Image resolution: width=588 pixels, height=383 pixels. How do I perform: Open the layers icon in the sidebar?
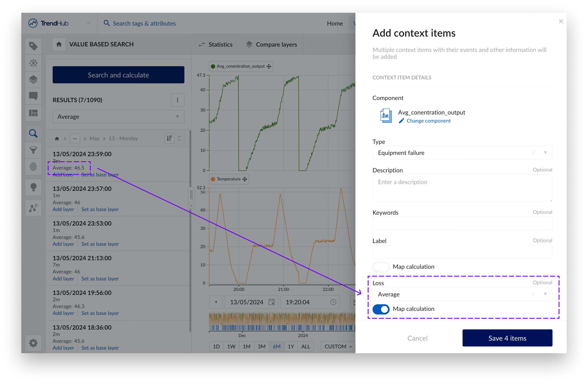click(33, 79)
